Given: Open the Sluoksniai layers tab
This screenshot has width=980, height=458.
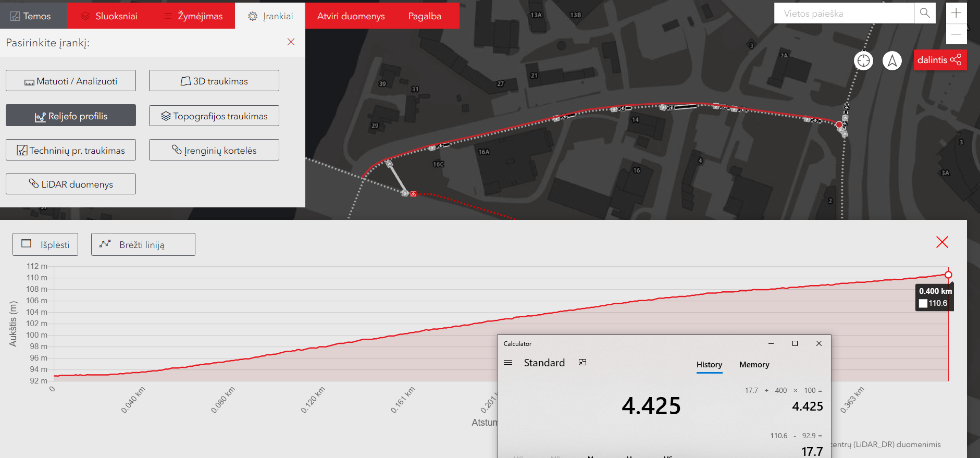Looking at the screenshot, I should [109, 16].
